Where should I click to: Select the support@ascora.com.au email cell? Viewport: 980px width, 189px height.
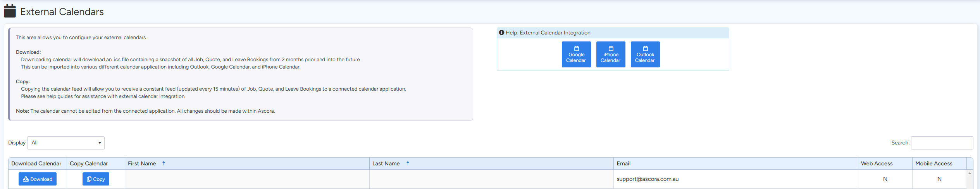click(x=648, y=179)
